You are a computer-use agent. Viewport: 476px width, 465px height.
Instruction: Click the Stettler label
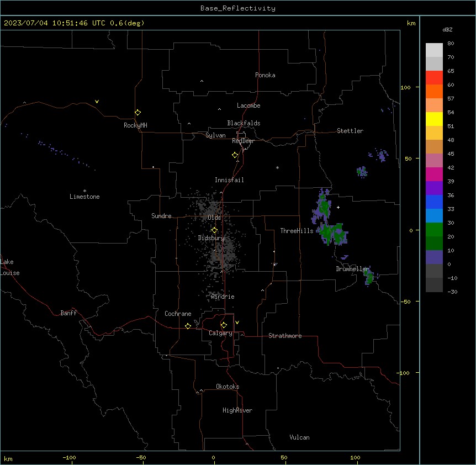pyautogui.click(x=350, y=131)
